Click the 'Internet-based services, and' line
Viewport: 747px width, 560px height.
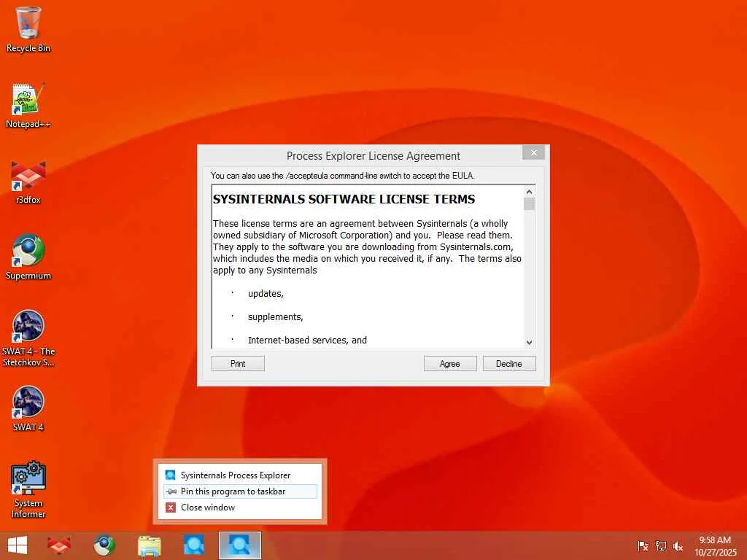pos(307,341)
